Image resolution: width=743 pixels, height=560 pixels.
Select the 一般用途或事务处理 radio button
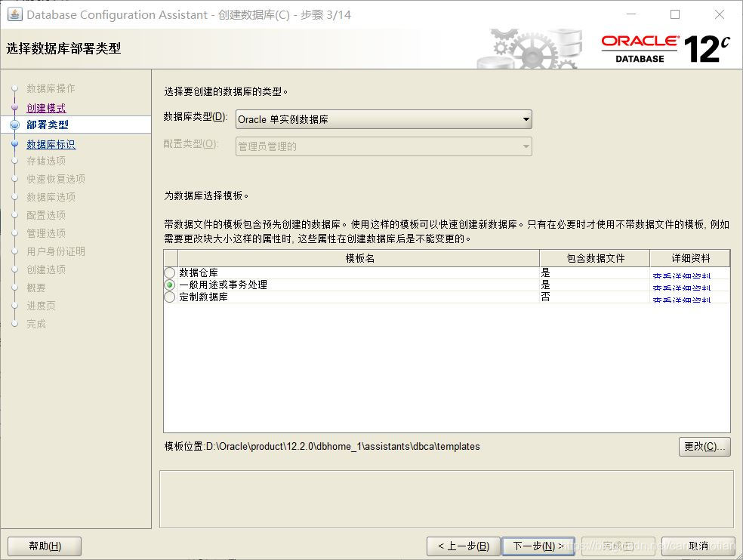pyautogui.click(x=170, y=285)
